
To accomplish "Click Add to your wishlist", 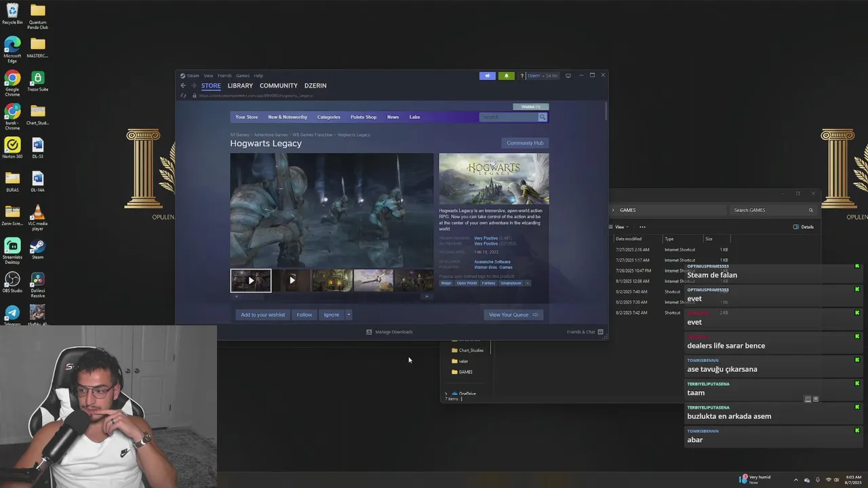I will coord(263,314).
